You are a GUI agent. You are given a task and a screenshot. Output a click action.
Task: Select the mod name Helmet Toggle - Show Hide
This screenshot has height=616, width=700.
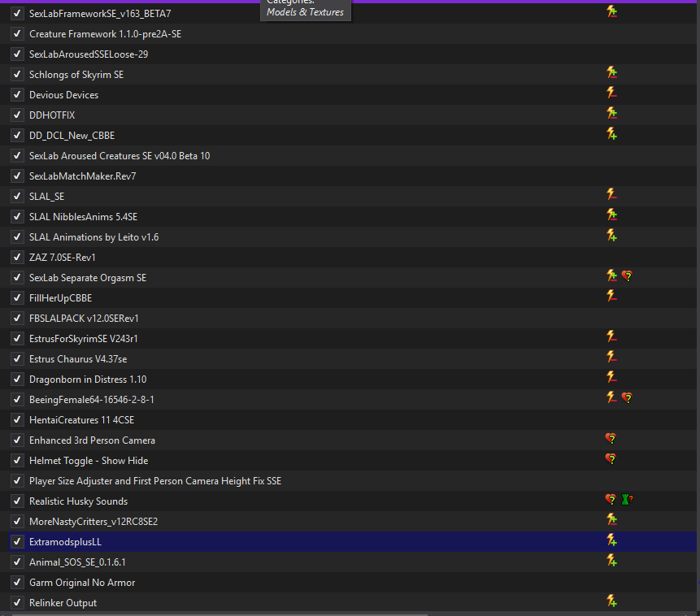click(x=89, y=461)
